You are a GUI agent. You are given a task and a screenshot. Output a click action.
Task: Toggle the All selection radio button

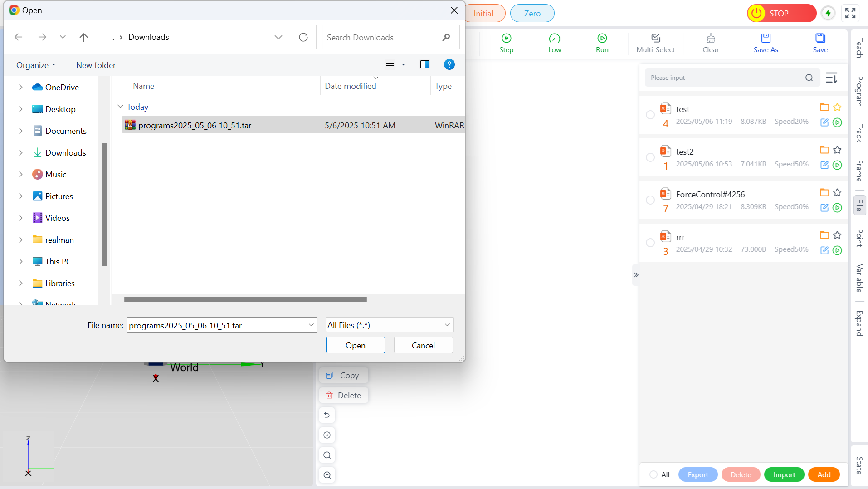[x=653, y=474]
